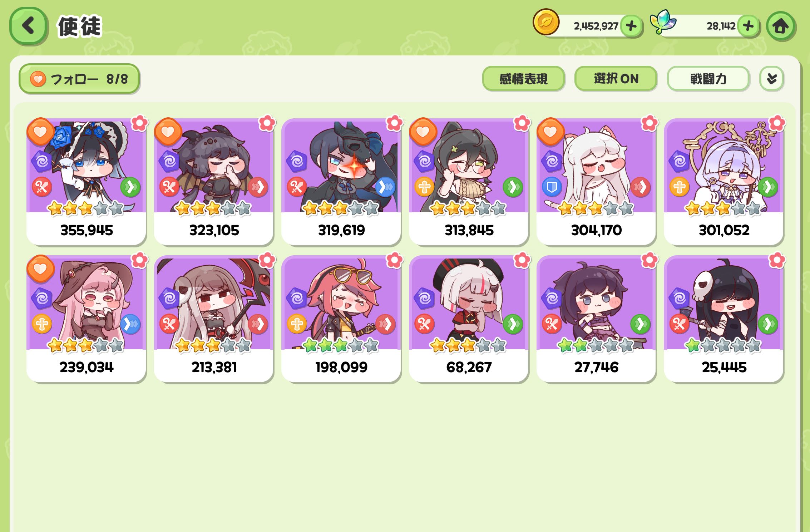Open the home screen via house icon

click(781, 26)
